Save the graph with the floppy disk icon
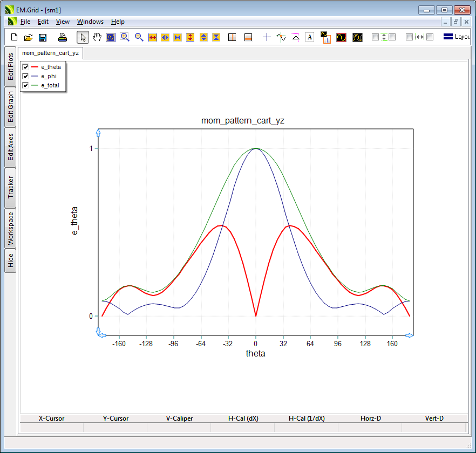The image size is (476, 453). [x=42, y=37]
